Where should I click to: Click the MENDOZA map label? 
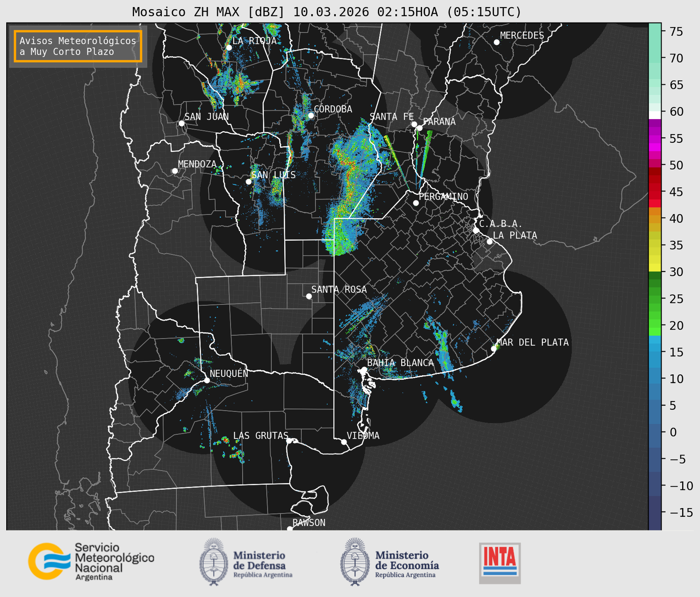[x=197, y=164]
